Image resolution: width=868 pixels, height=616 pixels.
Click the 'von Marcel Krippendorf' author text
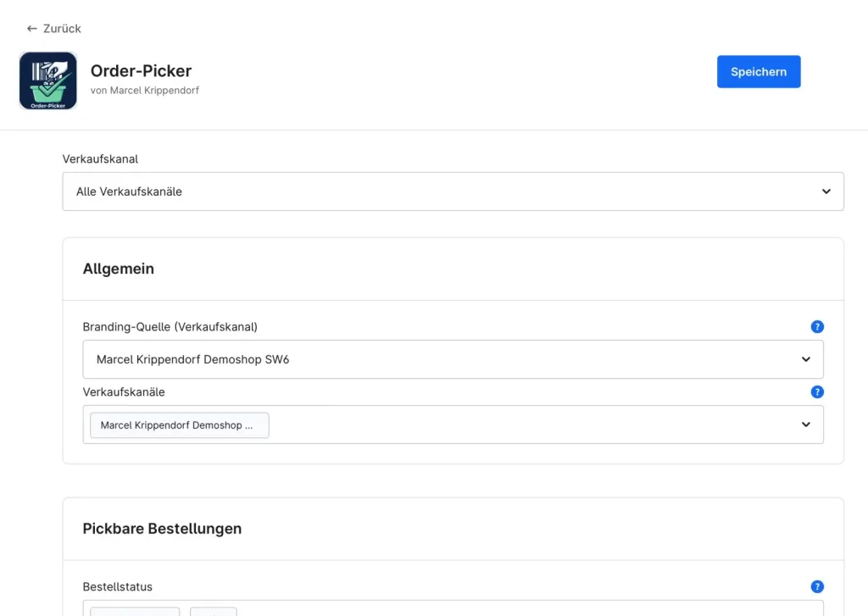(145, 90)
